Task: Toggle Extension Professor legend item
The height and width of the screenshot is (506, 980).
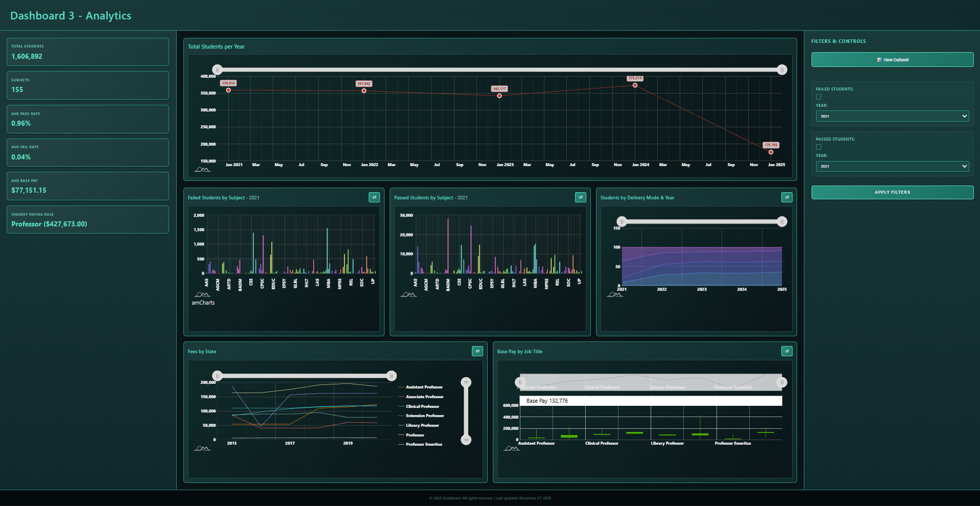Action: (421, 416)
